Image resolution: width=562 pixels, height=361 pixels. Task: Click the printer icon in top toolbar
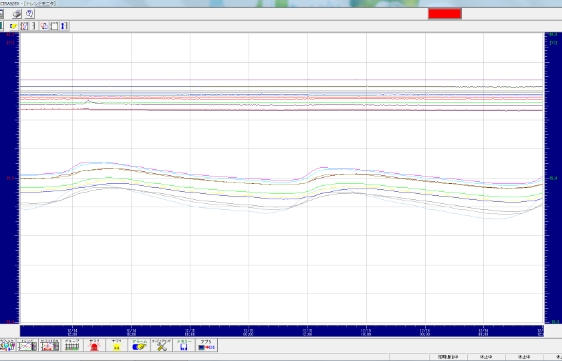point(17,14)
